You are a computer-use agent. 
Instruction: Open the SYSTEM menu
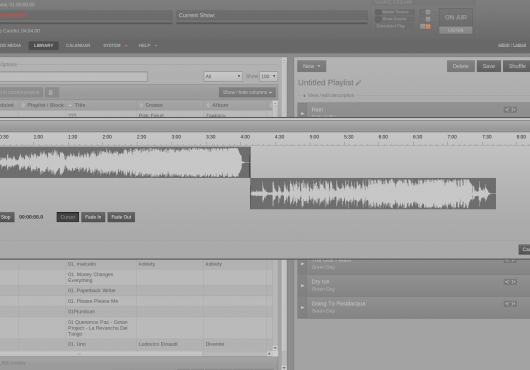[x=115, y=45]
